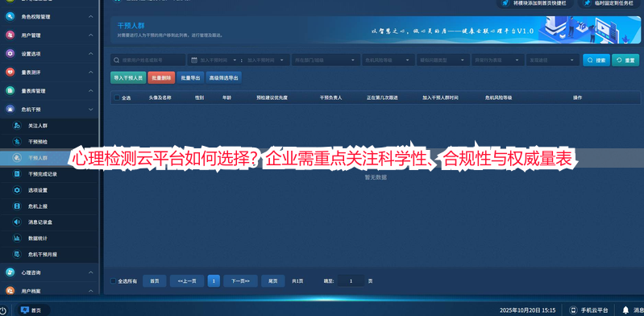This screenshot has height=316, width=644.
Task: Expand the 量表测评 chevron
Action: pos(91,73)
